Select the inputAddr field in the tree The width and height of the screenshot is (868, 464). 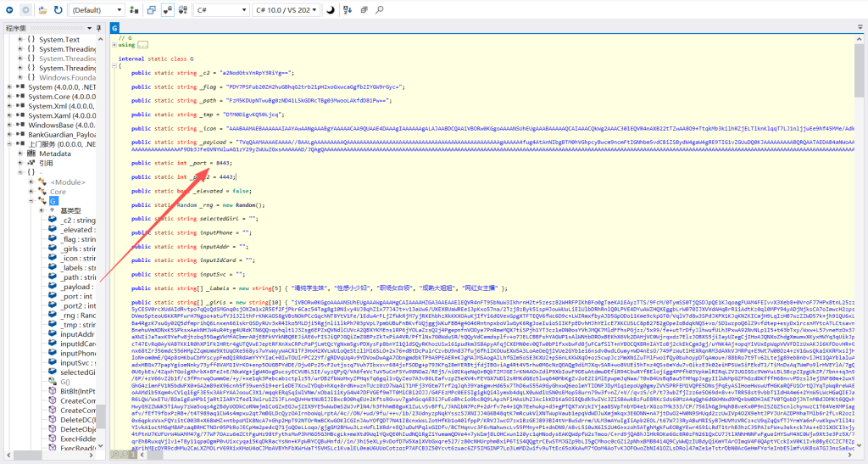click(x=77, y=334)
